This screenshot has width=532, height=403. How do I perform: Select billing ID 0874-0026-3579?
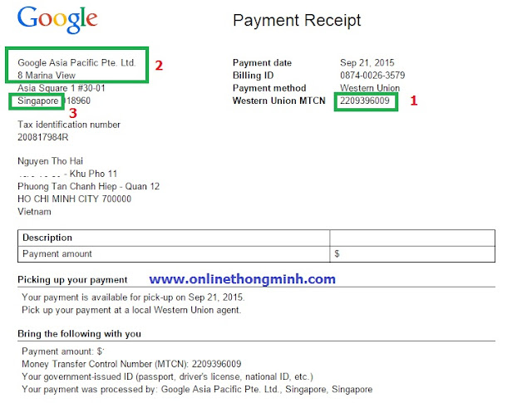372,76
